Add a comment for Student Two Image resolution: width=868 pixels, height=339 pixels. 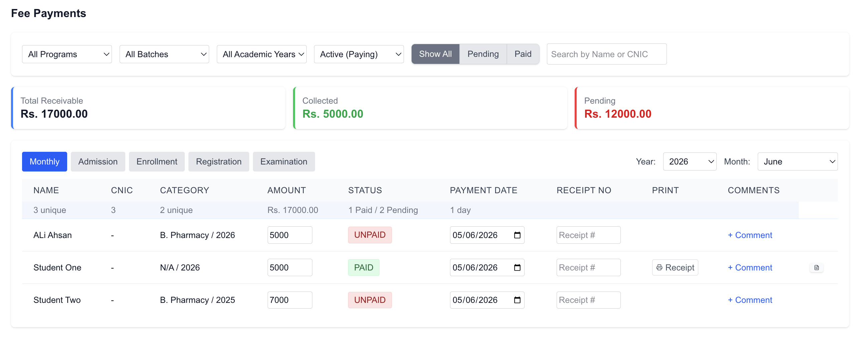coord(750,300)
